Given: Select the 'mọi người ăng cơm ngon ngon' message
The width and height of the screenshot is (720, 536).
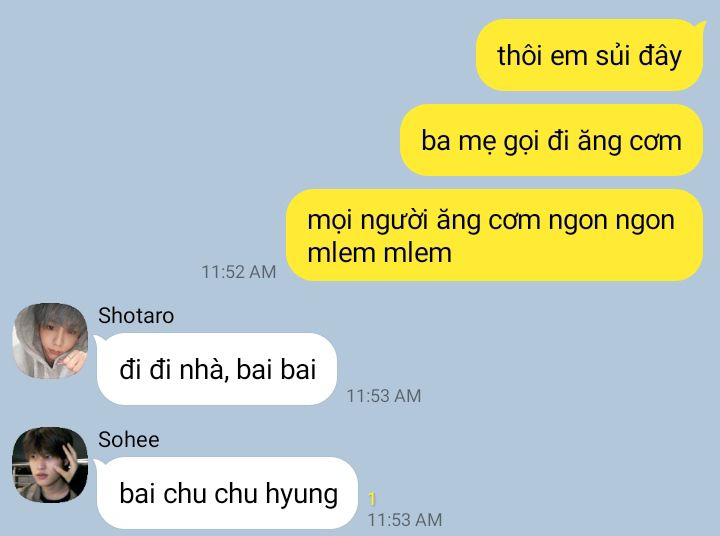Looking at the screenshot, I should (495, 235).
